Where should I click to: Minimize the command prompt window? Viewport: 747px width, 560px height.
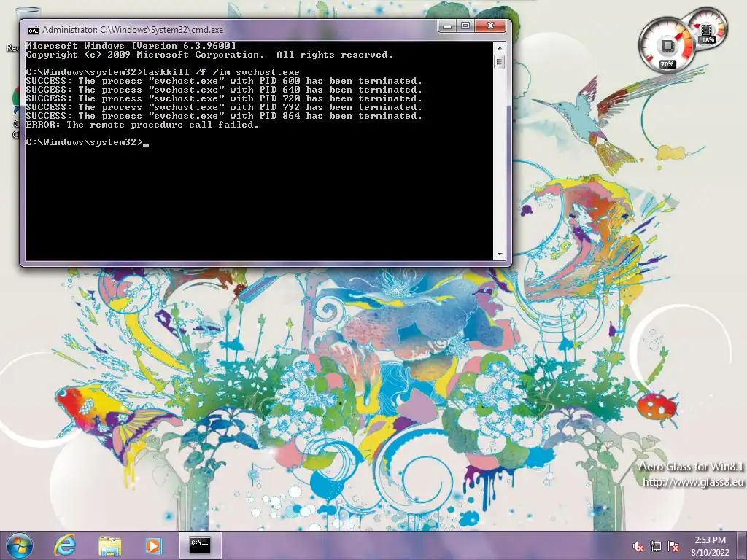point(447,26)
